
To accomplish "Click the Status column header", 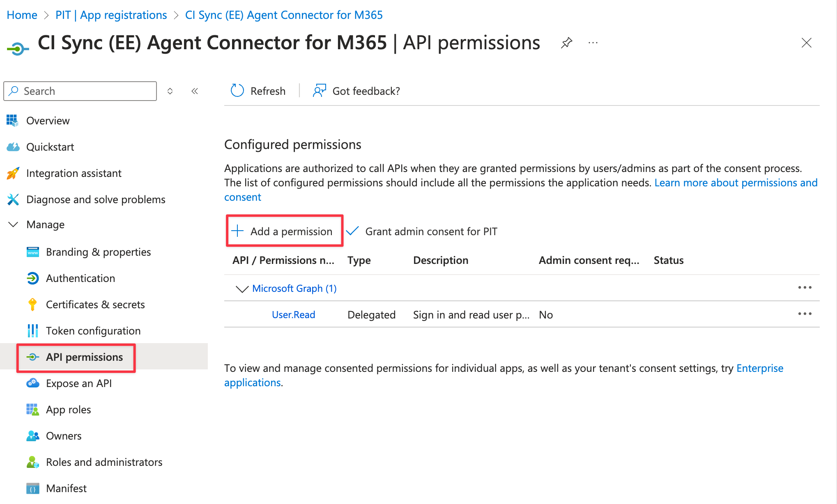I will pos(669,260).
